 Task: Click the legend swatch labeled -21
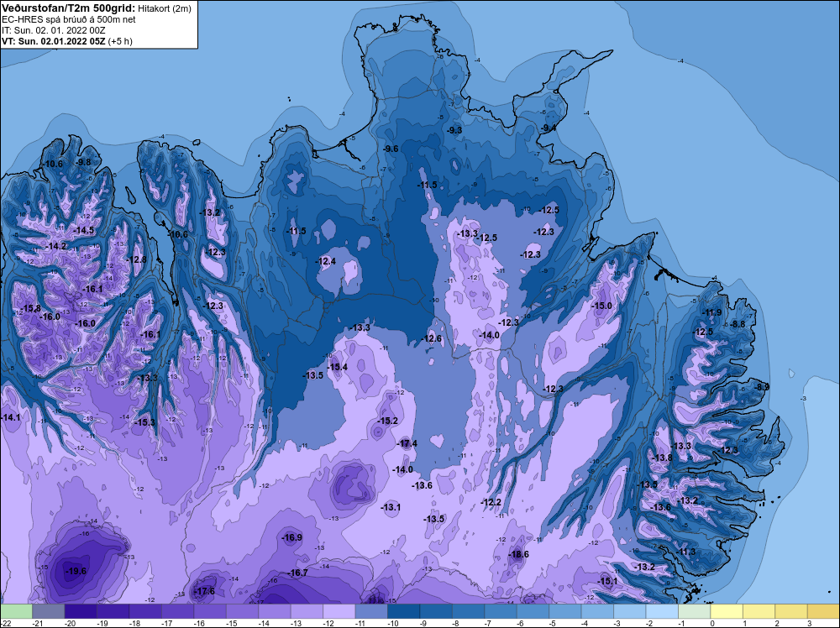point(48,611)
